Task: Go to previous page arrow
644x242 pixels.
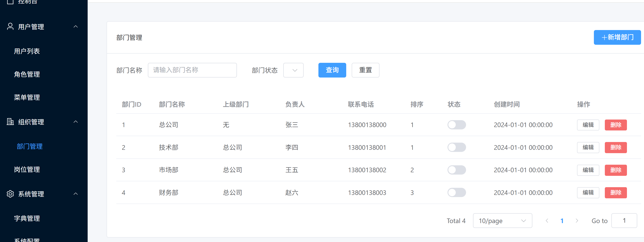Action: click(547, 221)
